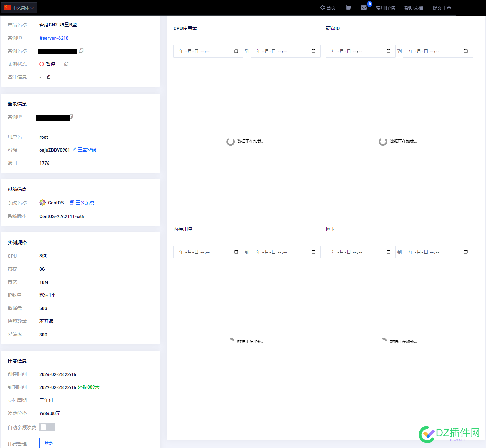Go to 首页 home link
The width and height of the screenshot is (486, 448).
[x=328, y=8]
